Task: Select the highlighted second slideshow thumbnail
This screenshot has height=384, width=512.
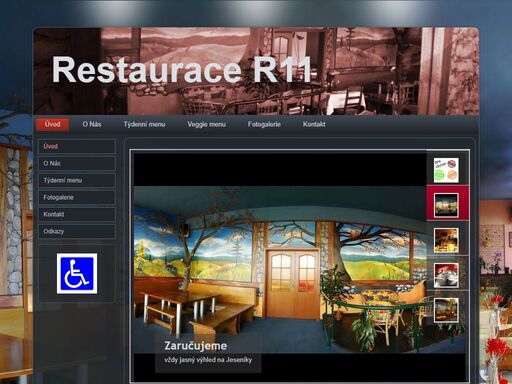Action: [446, 205]
